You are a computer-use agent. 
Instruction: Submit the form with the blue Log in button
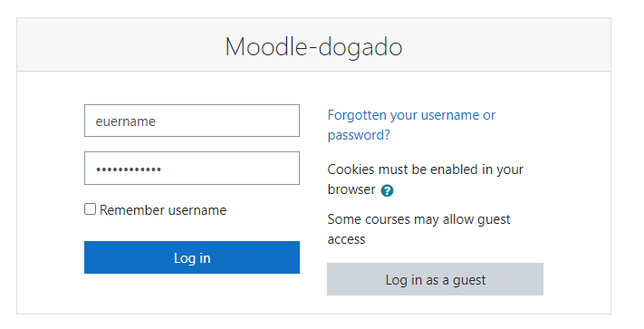[192, 257]
